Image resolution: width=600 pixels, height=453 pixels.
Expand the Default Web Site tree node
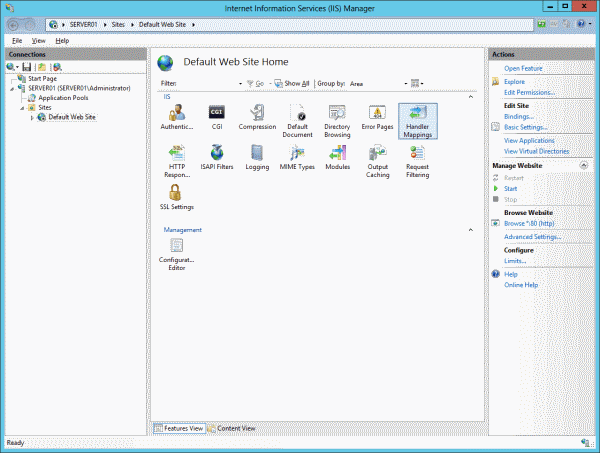coord(32,118)
